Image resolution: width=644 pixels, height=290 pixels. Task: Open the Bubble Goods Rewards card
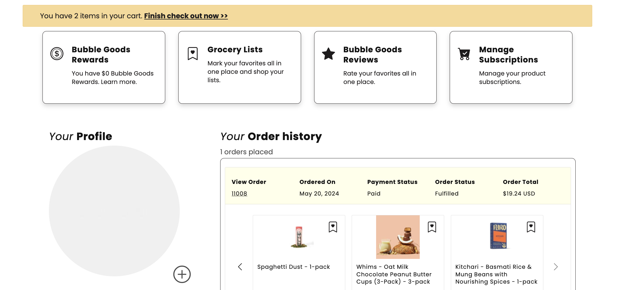coord(104,67)
